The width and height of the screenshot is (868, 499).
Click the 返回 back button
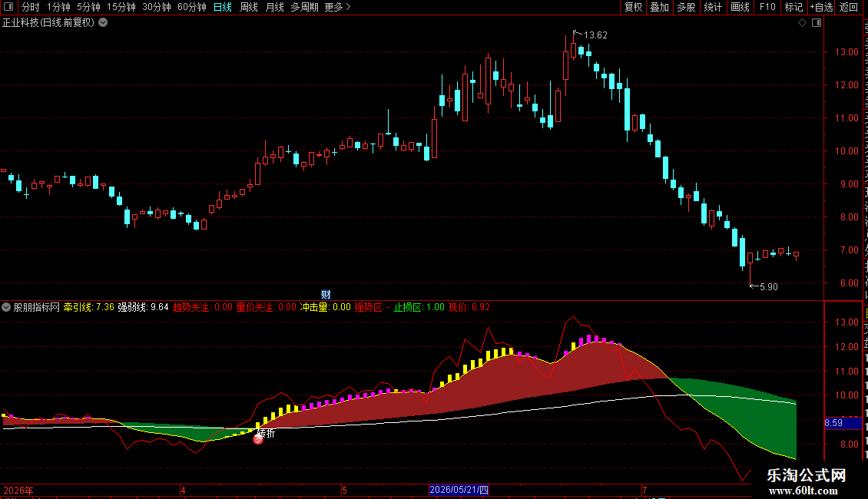pyautogui.click(x=848, y=7)
